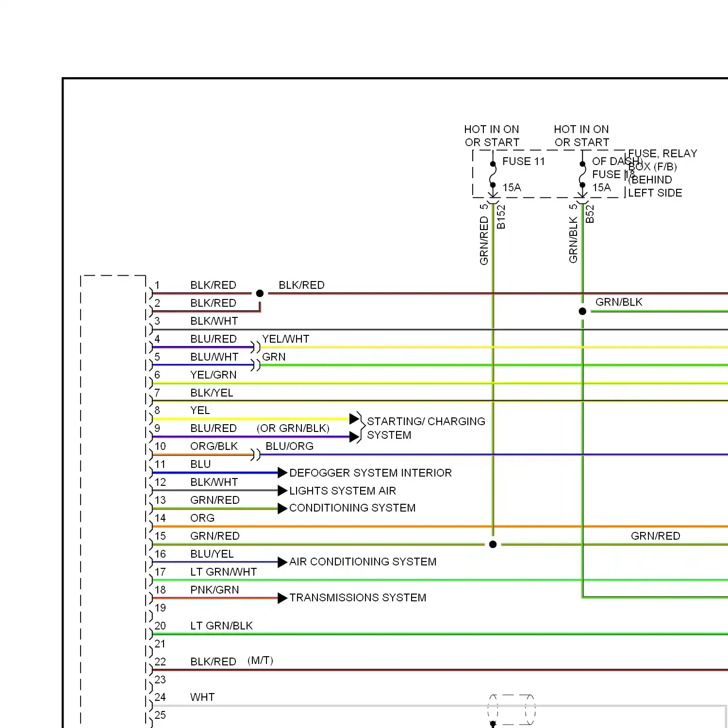
Task: Open the DEFOGGER SYSTEM INTERIOR reference
Action: [370, 473]
